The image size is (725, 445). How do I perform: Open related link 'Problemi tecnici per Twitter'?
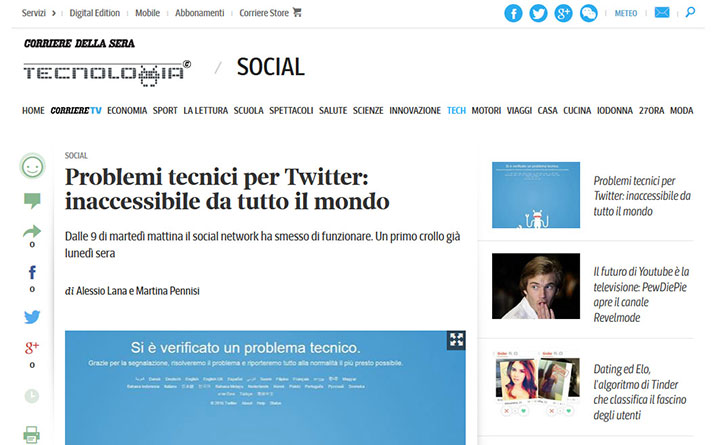[x=642, y=196]
